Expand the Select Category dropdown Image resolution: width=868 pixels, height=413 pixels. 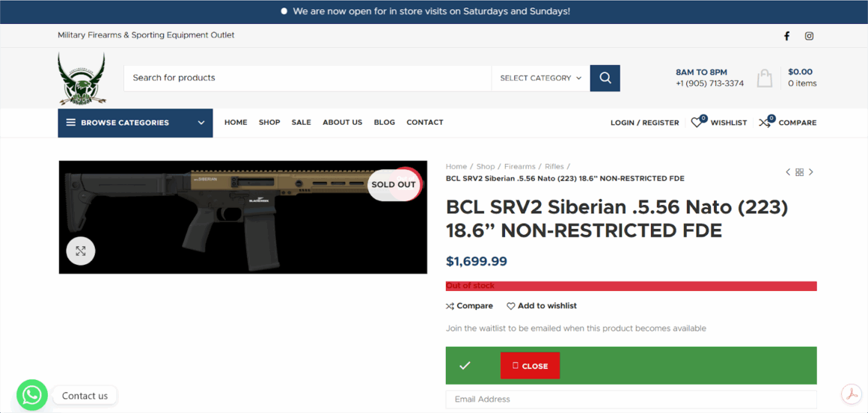coord(540,78)
